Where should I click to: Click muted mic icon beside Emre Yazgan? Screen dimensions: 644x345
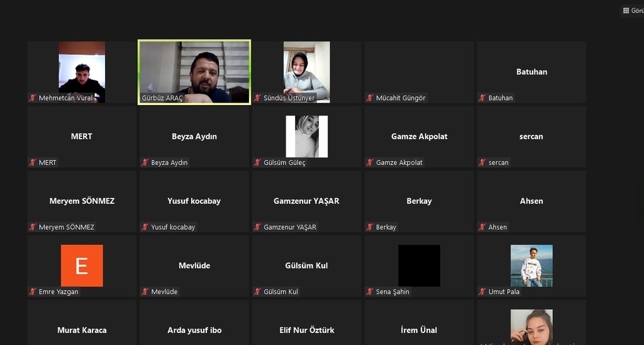(33, 291)
